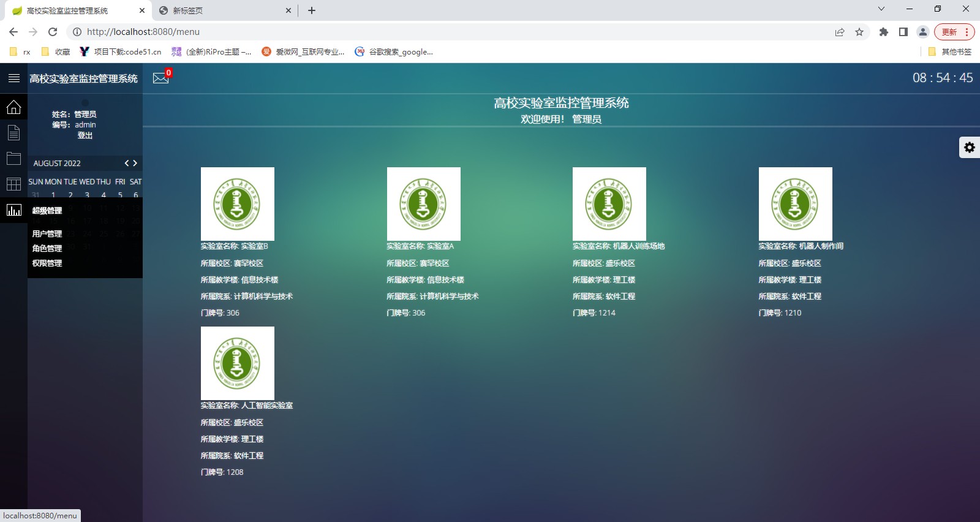Reload the page
The height and width of the screenshot is (522, 980).
tap(53, 32)
